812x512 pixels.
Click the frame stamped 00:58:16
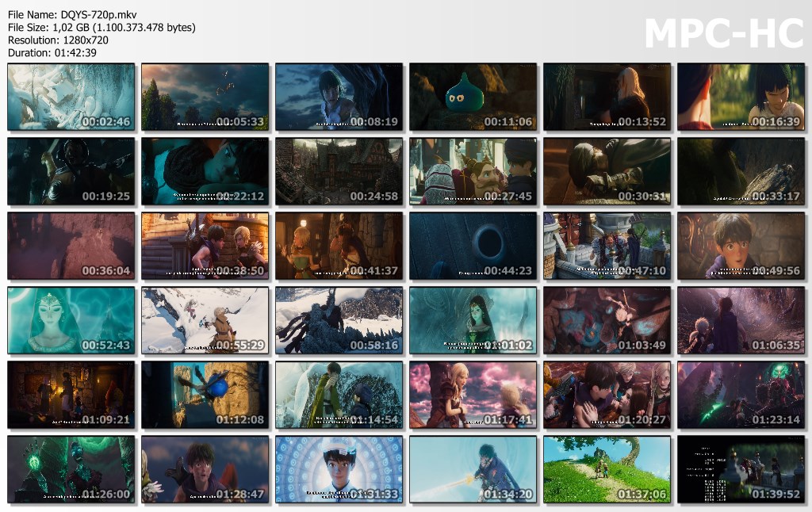tap(339, 320)
